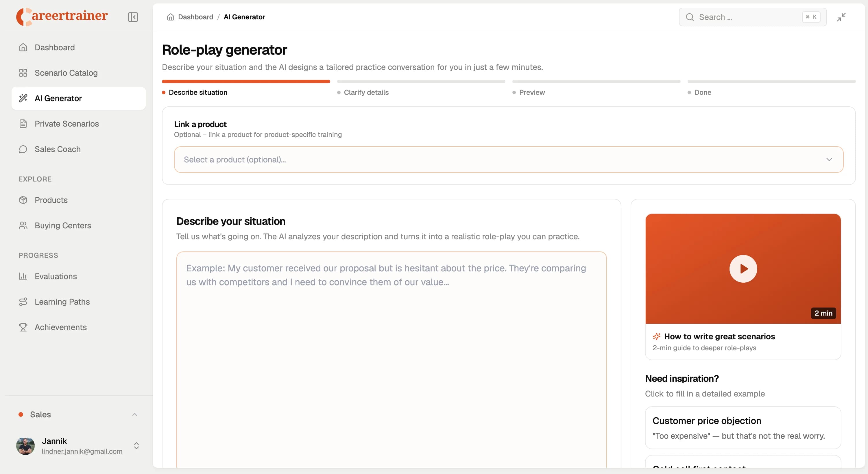Viewport: 868px width, 474px height.
Task: Play the tutorial video
Action: [743, 269]
